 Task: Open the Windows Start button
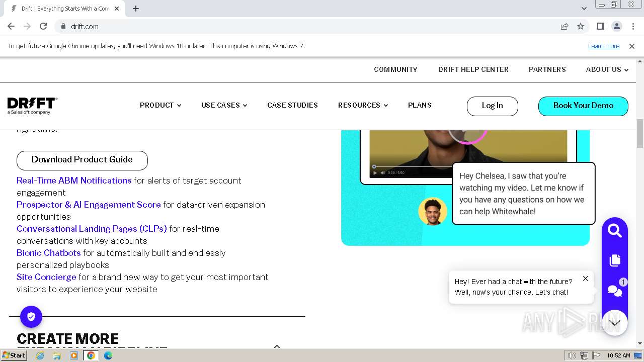pos(14,355)
